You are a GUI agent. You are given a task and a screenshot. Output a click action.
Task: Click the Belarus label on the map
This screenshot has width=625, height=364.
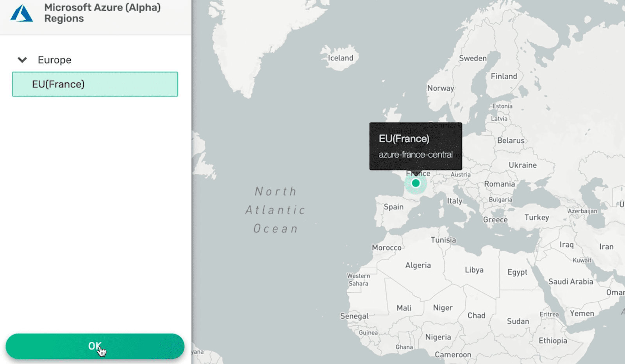pos(511,140)
